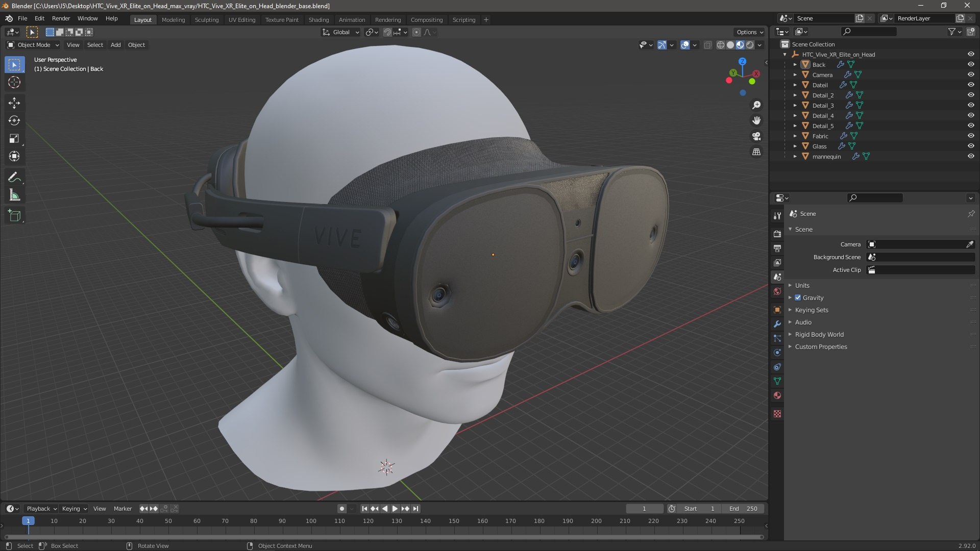Switch to the UV Editing workspace tab
Image resolution: width=980 pixels, height=551 pixels.
[x=241, y=20]
